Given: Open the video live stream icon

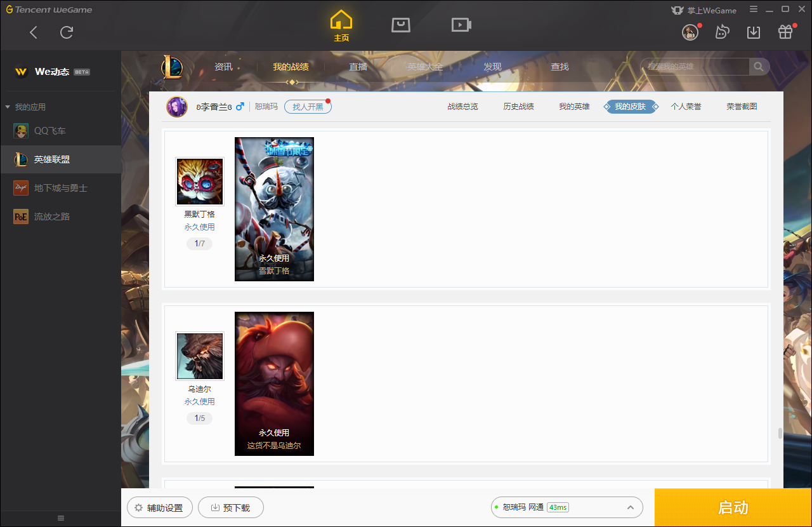Looking at the screenshot, I should click(x=461, y=25).
